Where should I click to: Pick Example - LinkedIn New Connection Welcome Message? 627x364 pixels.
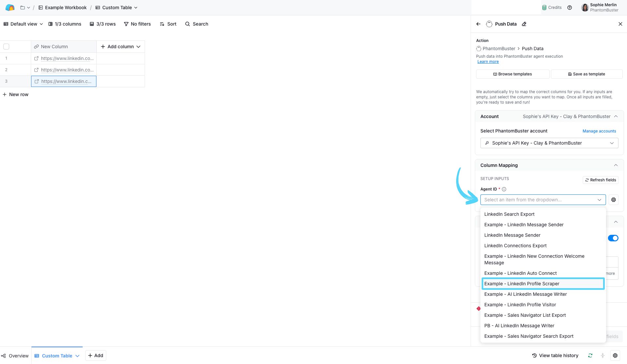click(543, 259)
